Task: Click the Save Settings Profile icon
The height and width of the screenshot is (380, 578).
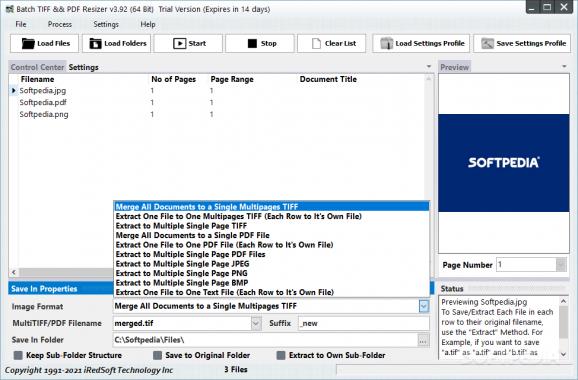Action: coord(487,43)
